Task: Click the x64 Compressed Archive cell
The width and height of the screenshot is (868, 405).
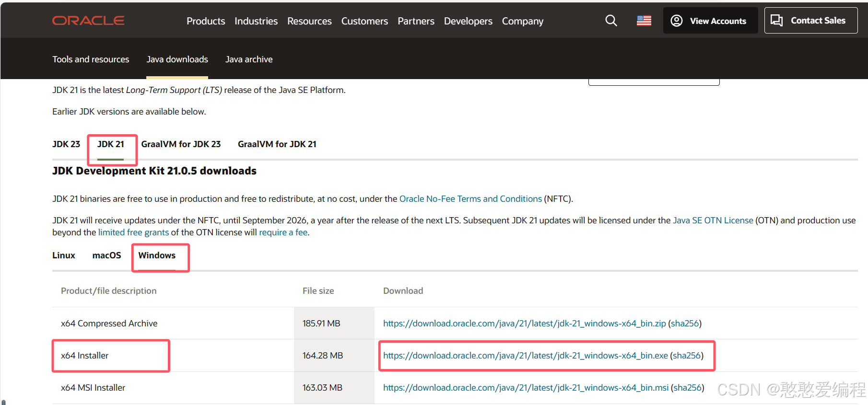Action: [109, 324]
